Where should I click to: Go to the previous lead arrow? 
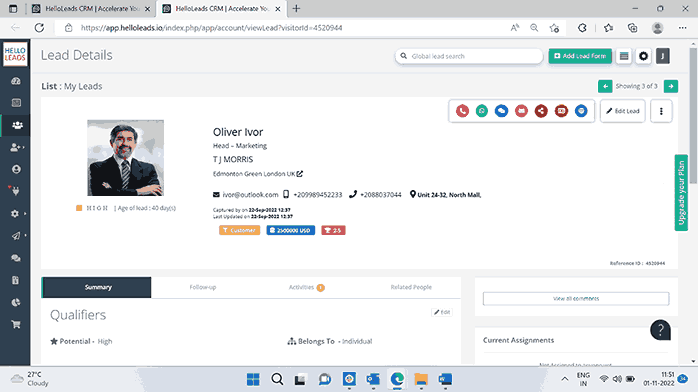605,86
